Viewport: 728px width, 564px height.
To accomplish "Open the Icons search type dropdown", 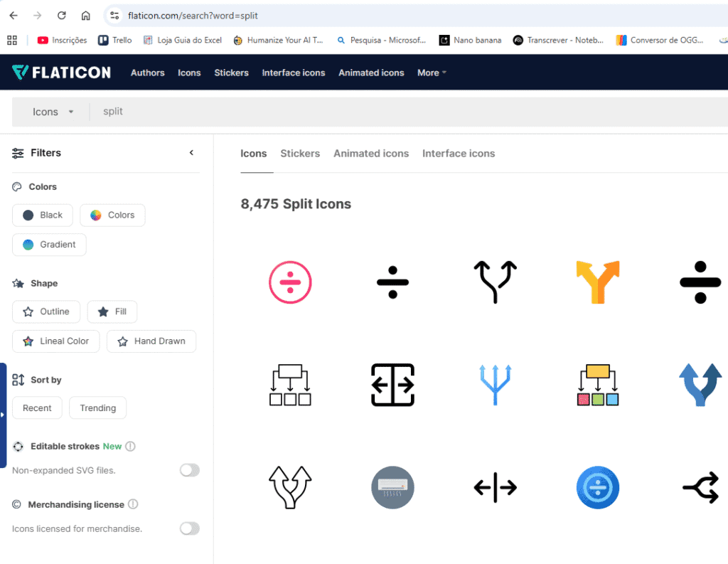I will tap(53, 112).
